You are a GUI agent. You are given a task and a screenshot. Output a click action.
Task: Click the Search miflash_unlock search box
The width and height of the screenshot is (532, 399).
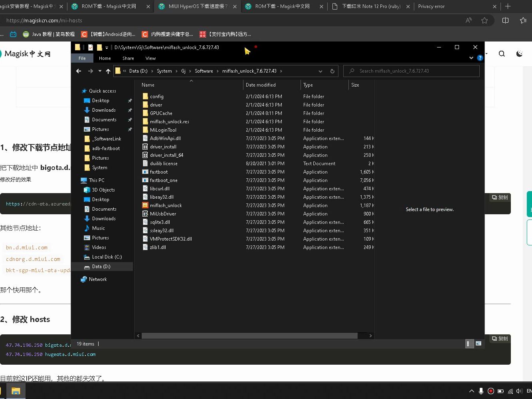tap(411, 71)
